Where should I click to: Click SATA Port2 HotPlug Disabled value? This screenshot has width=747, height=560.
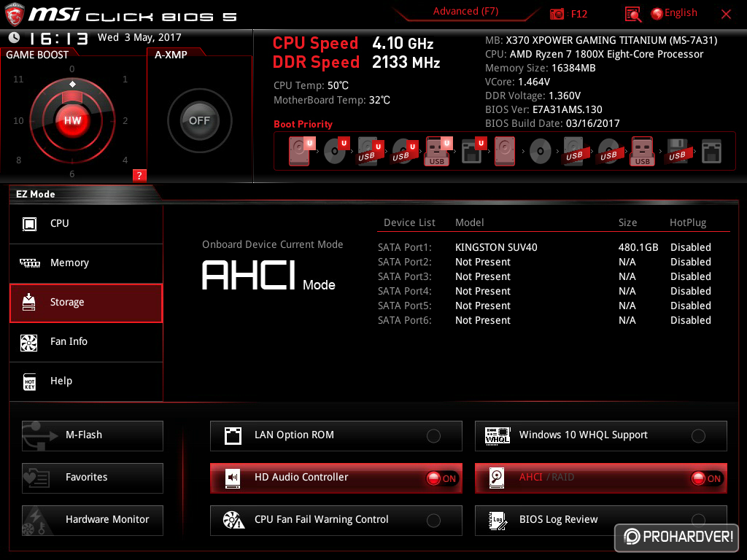click(691, 262)
